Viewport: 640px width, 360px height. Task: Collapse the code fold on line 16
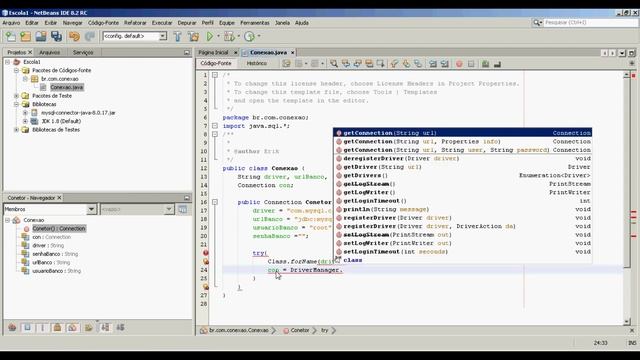point(215,202)
